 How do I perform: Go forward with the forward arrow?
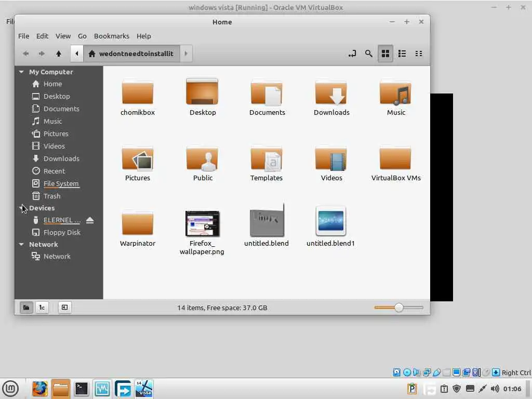tap(42, 54)
